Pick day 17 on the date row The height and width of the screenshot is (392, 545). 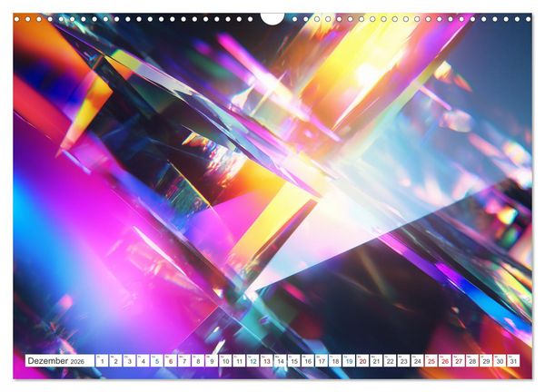click(x=322, y=361)
